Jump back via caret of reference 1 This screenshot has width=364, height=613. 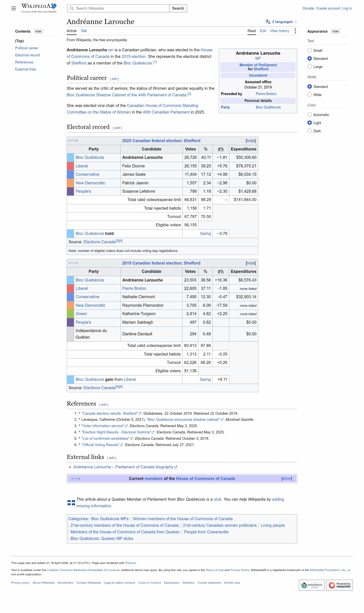pyautogui.click(x=79, y=413)
